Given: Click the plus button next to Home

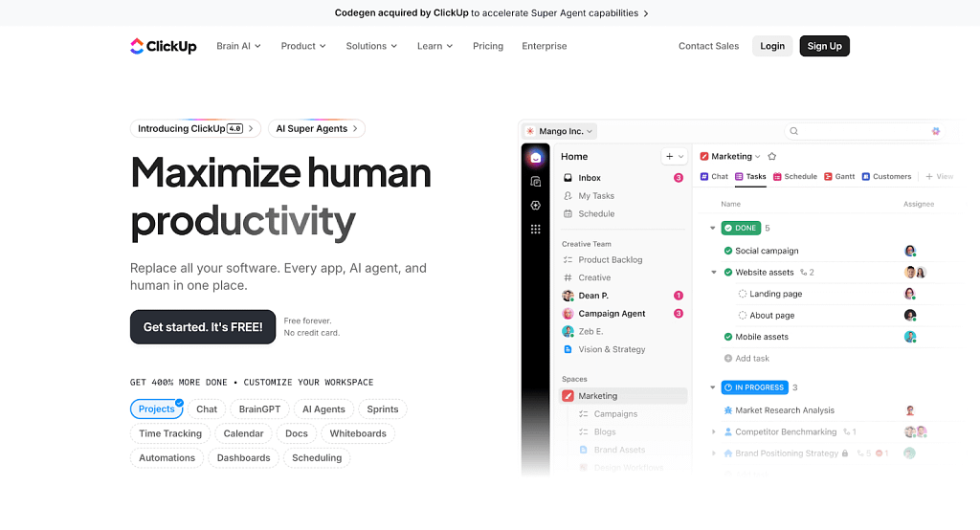Looking at the screenshot, I should pos(669,156).
